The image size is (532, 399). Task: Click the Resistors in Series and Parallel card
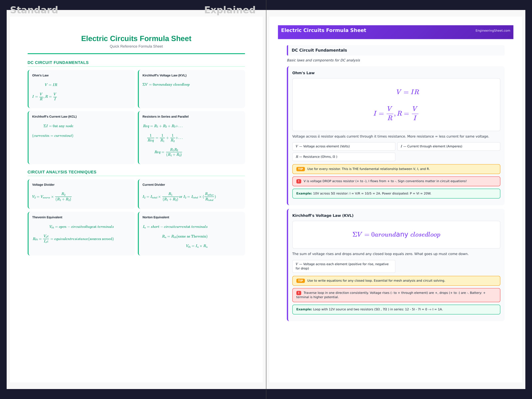click(192, 137)
